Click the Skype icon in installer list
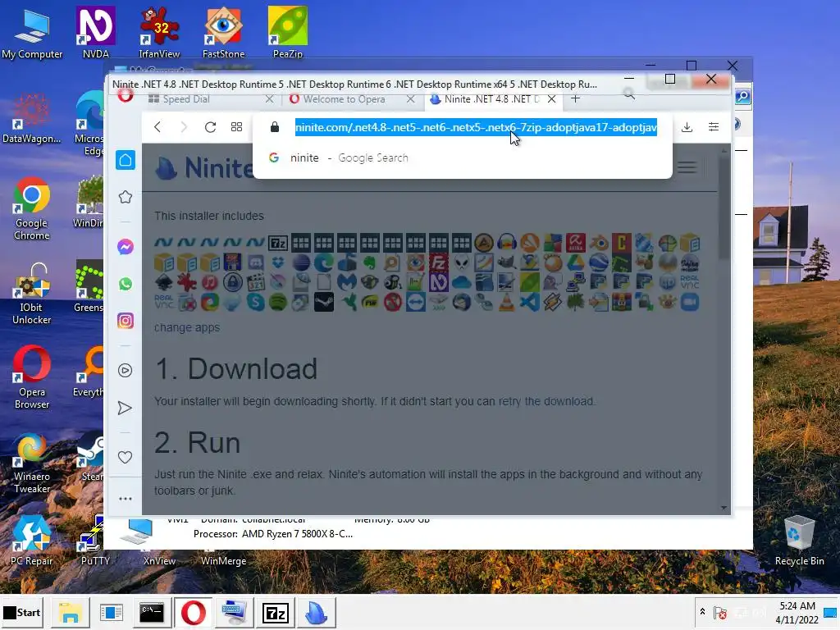840x630 pixels. [256, 302]
